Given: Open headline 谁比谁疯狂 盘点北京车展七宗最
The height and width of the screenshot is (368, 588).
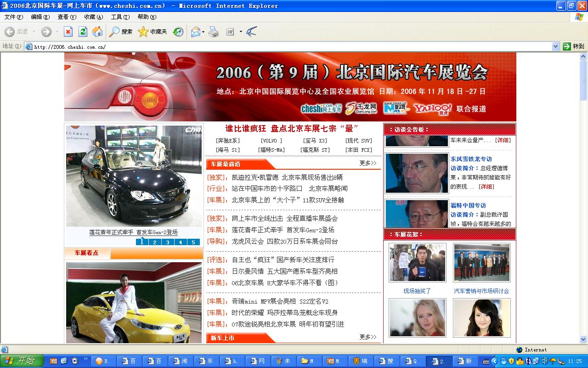Looking at the screenshot, I should click(x=292, y=129).
